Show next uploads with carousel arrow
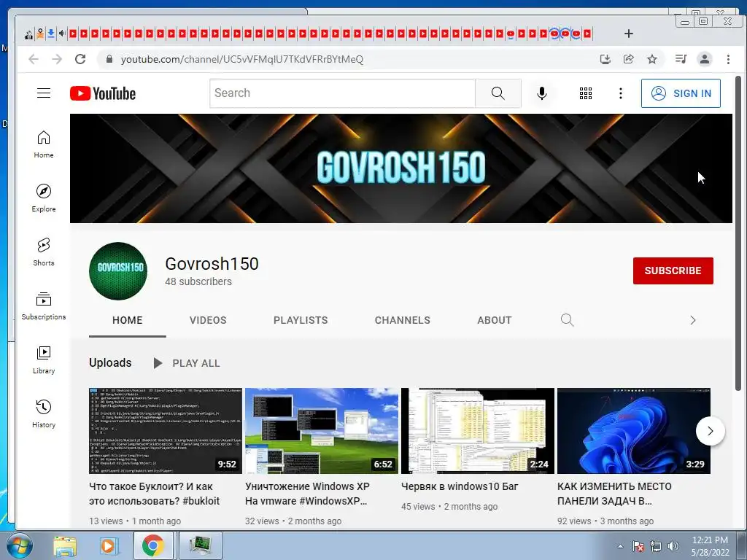Image resolution: width=747 pixels, height=560 pixels. 711,431
